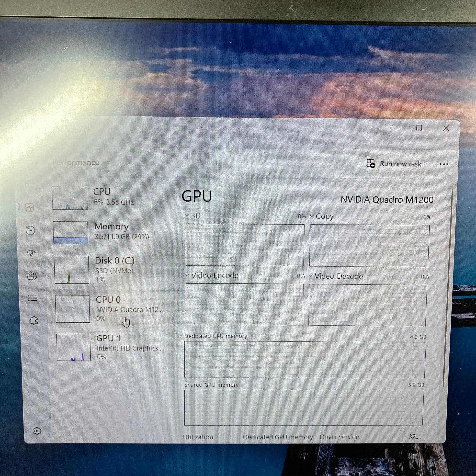Open the three-dot more options menu
The image size is (476, 476).
[444, 164]
